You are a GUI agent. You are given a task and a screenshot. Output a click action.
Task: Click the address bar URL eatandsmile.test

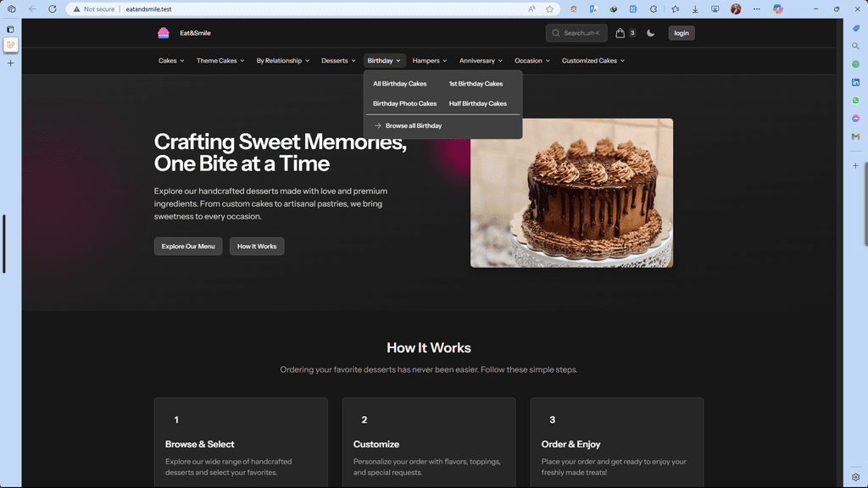click(148, 8)
